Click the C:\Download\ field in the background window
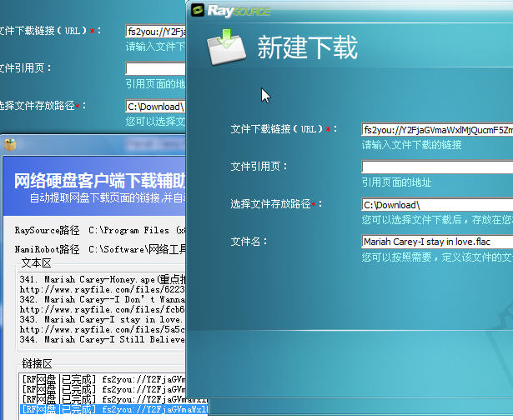The image size is (513, 420). pyautogui.click(x=156, y=106)
